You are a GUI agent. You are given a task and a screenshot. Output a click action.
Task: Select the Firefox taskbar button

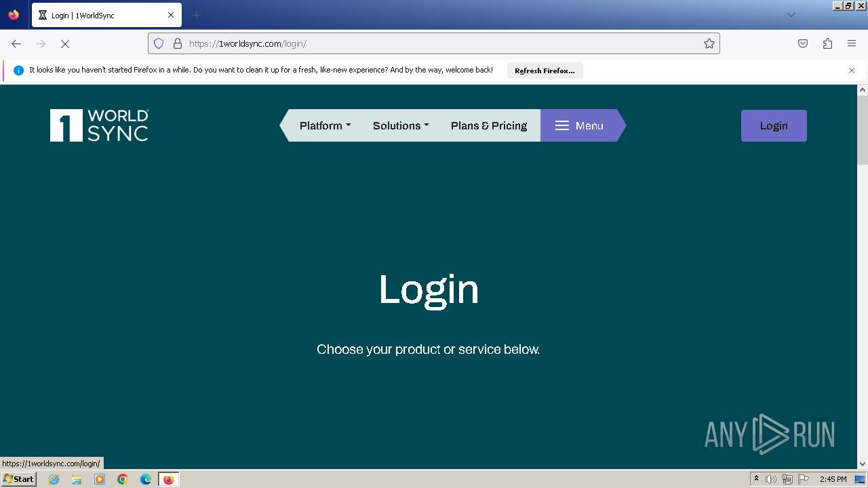[168, 479]
